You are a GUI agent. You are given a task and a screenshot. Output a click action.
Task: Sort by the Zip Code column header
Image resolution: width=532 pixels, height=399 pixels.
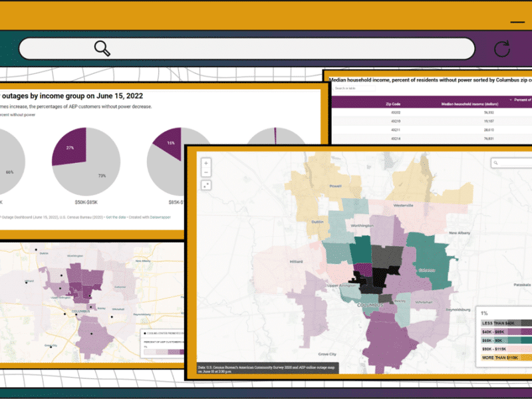point(393,104)
